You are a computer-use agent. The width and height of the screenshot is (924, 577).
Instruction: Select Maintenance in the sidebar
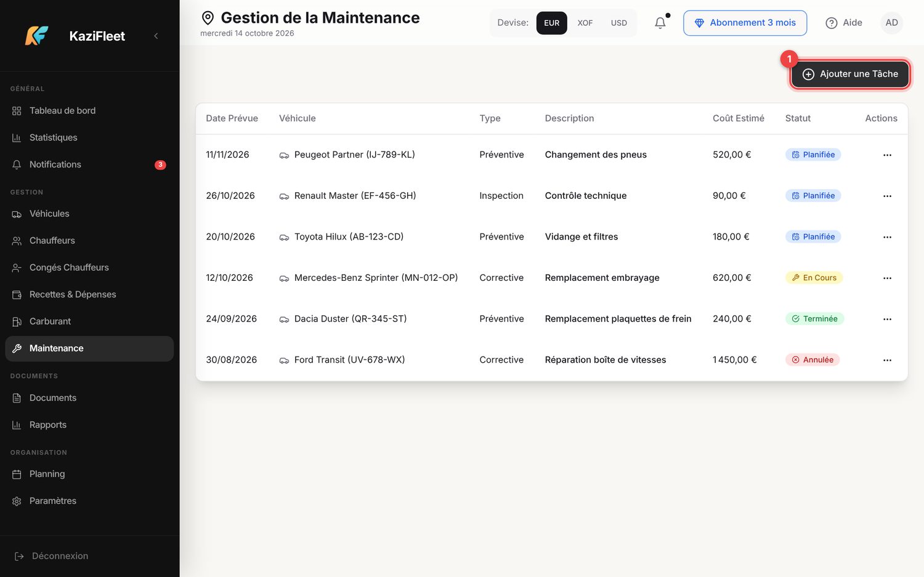89,349
